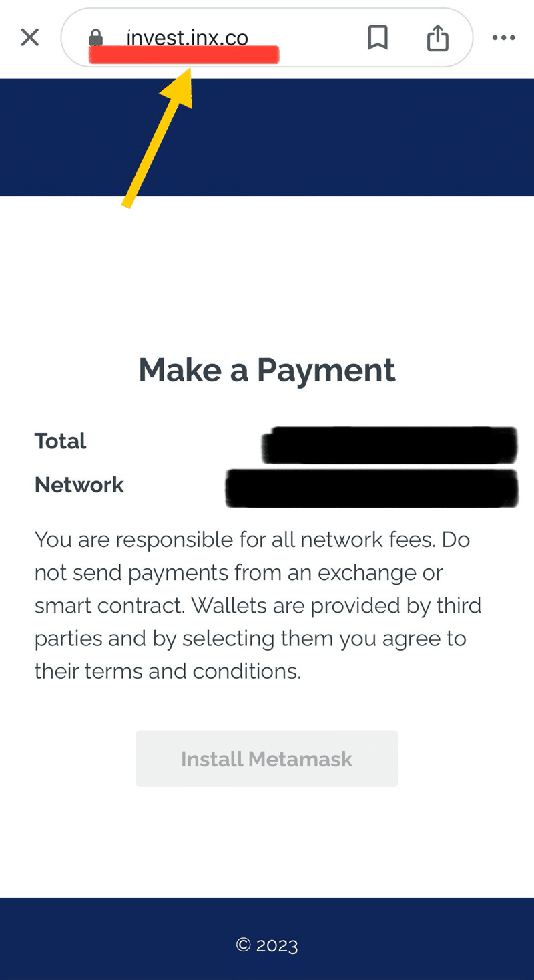The image size is (534, 980).
Task: Click the Make a Payment heading
Action: tap(267, 369)
